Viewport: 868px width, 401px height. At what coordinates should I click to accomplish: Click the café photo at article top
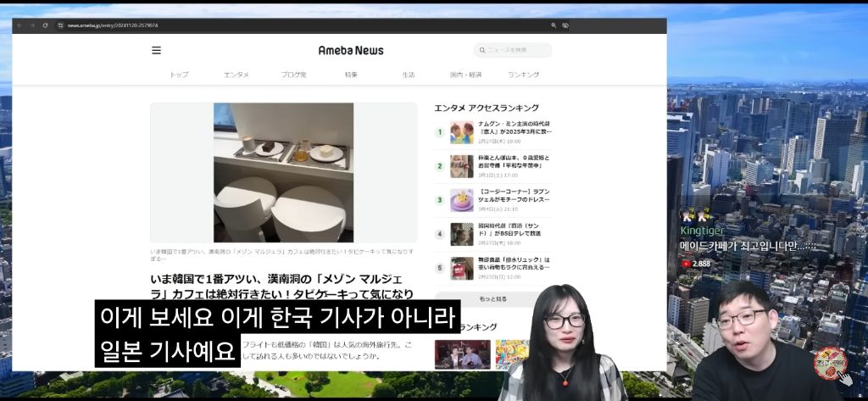click(x=283, y=172)
